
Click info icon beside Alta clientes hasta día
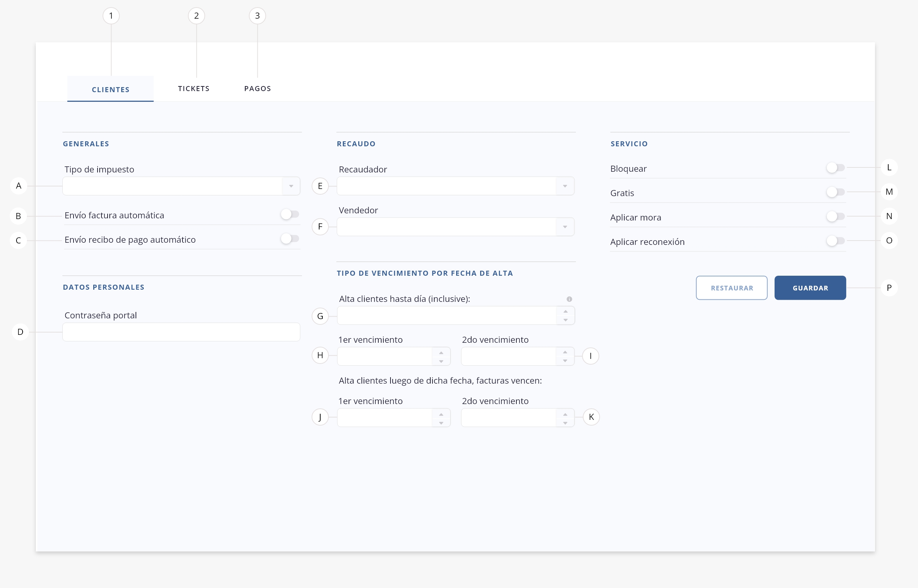pos(569,299)
